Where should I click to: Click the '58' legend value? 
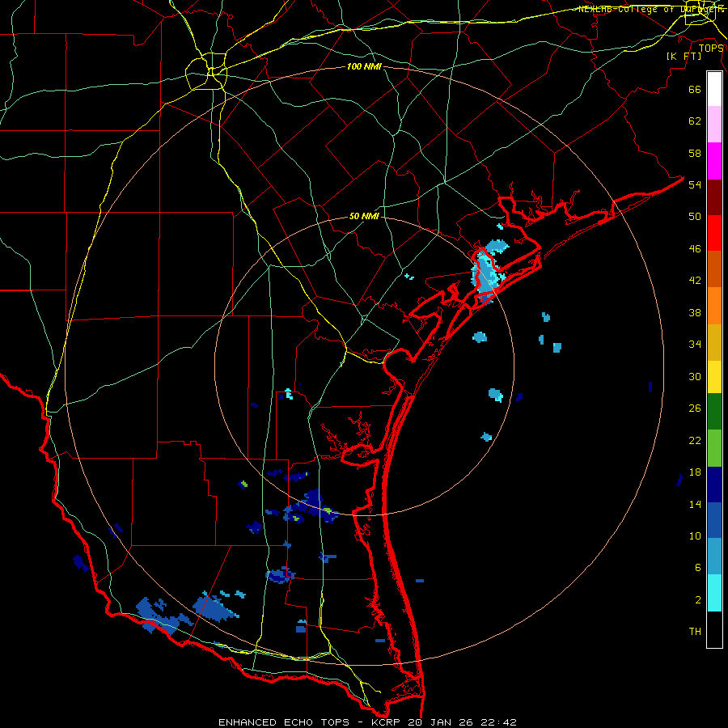(x=695, y=153)
